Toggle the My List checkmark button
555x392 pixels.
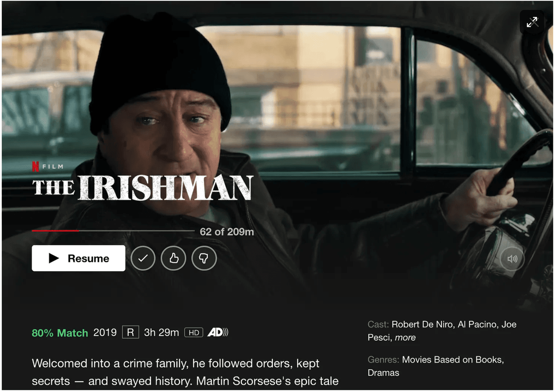(x=143, y=258)
